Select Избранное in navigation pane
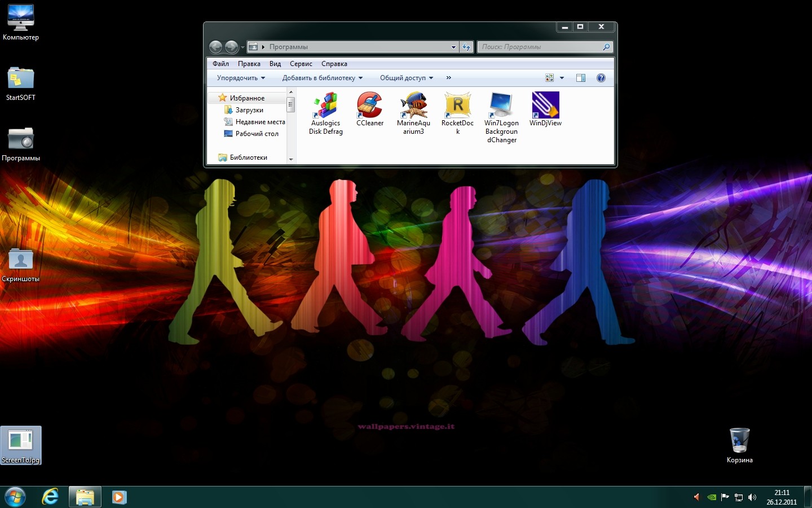The image size is (812, 508). click(247, 98)
